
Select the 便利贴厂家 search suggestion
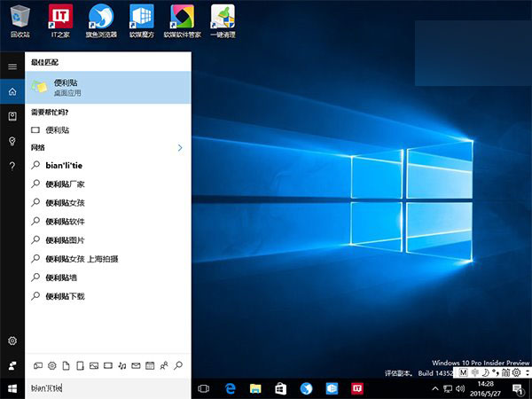(x=108, y=184)
